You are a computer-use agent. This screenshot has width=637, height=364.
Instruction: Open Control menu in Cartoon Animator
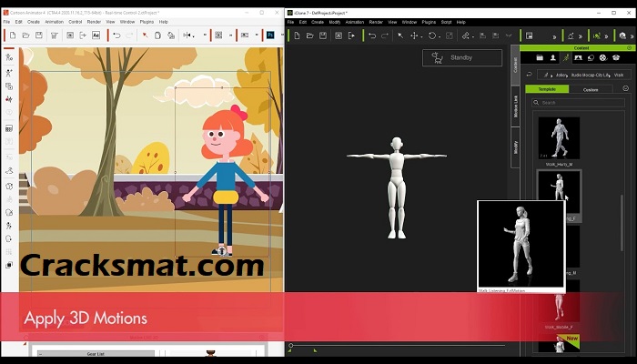tap(76, 22)
